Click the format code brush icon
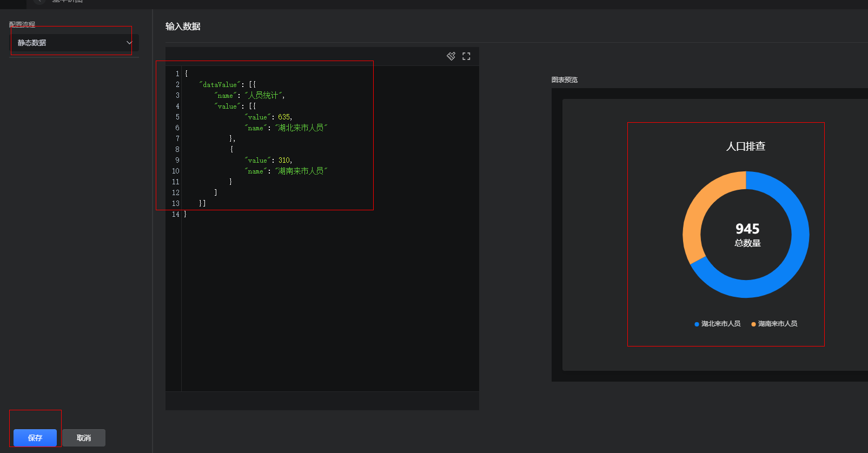 tap(451, 56)
